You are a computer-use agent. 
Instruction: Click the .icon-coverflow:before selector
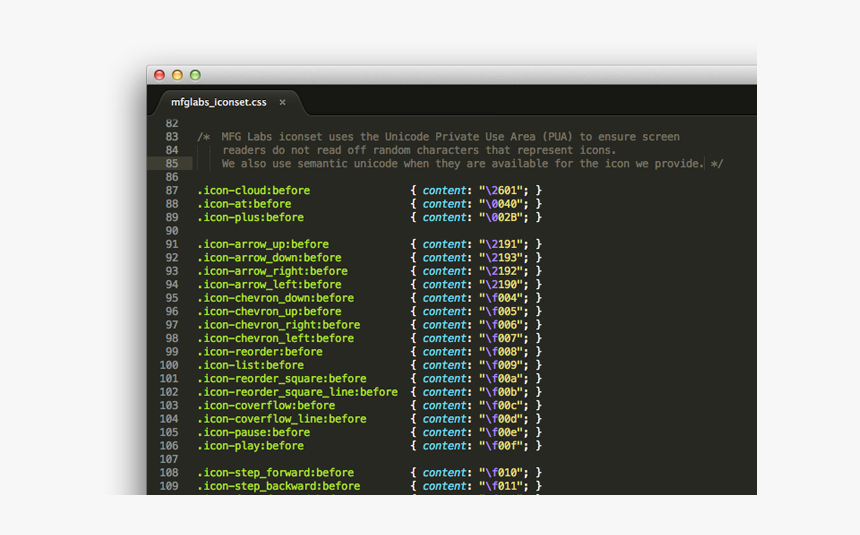tap(266, 406)
